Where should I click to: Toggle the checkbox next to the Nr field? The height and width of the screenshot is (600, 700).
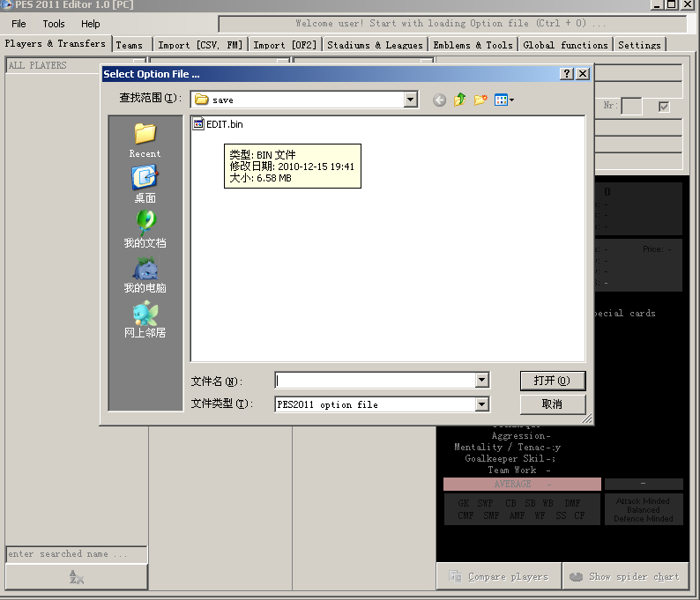[x=664, y=107]
